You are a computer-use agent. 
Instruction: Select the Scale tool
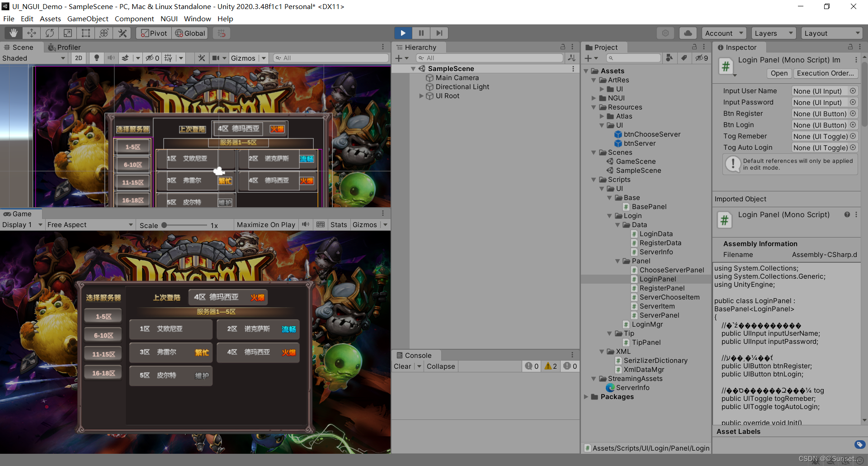[x=68, y=33]
